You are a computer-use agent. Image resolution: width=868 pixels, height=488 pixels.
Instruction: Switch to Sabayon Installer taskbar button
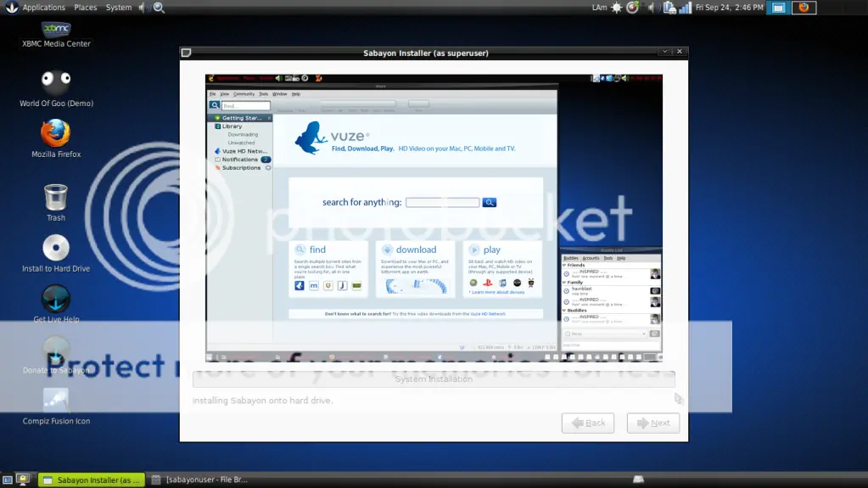92,480
